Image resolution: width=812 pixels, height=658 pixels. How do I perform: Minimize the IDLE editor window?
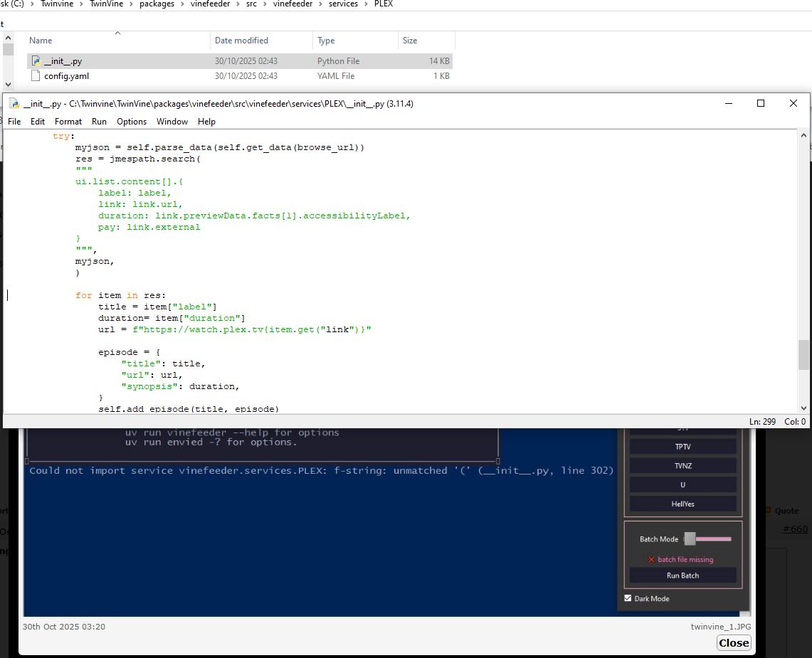pyautogui.click(x=728, y=104)
